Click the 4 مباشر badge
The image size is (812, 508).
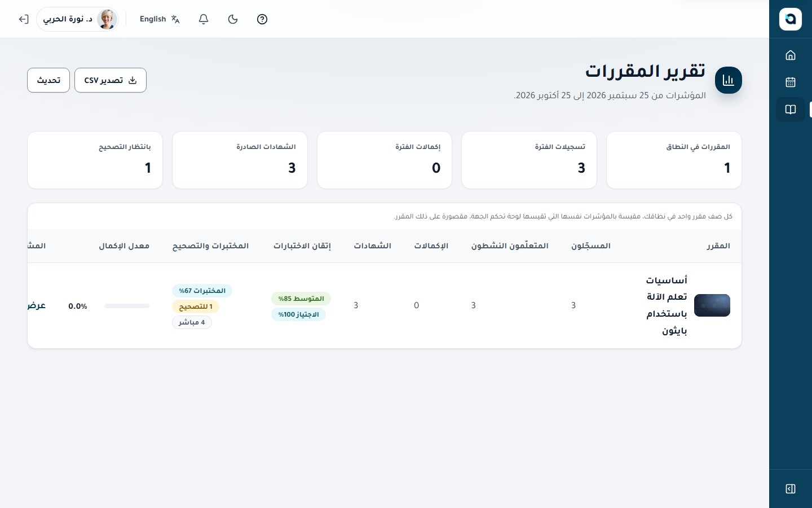click(x=192, y=322)
